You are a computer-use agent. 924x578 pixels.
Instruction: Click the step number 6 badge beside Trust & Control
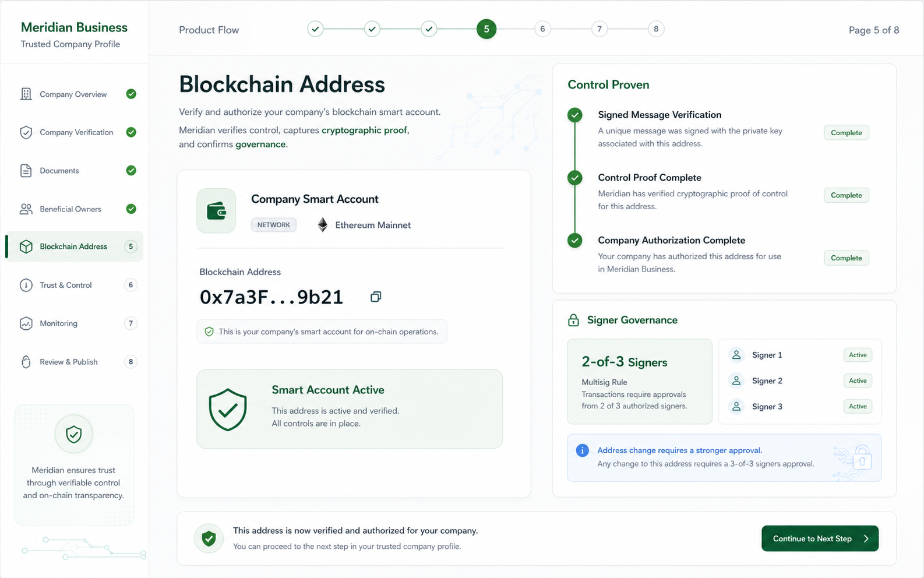(x=131, y=285)
